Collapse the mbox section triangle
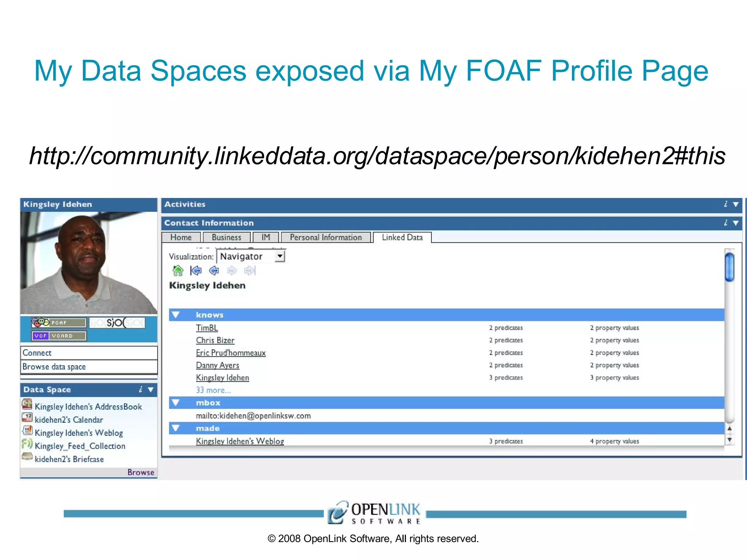 point(176,402)
